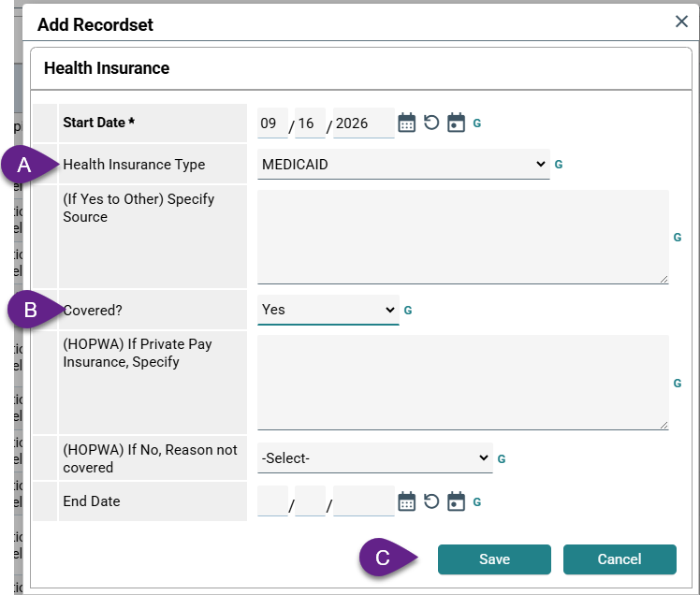
Task: Click the G icon beside End Date
Action: pos(476,502)
